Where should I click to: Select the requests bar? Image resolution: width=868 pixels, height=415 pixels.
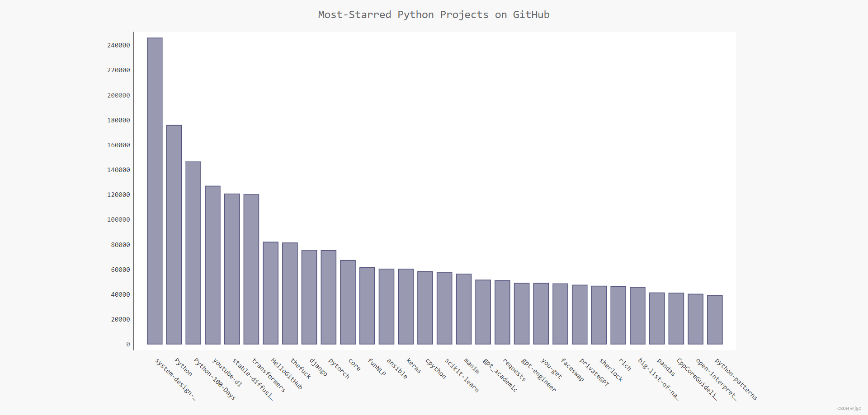(502, 312)
